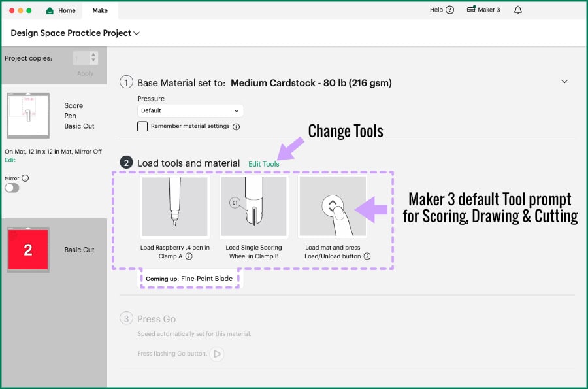The height and width of the screenshot is (389, 588).
Task: Click the 'On Mat, 12 in x 12 in Mat, Mirror Off' text
Action: click(x=54, y=152)
